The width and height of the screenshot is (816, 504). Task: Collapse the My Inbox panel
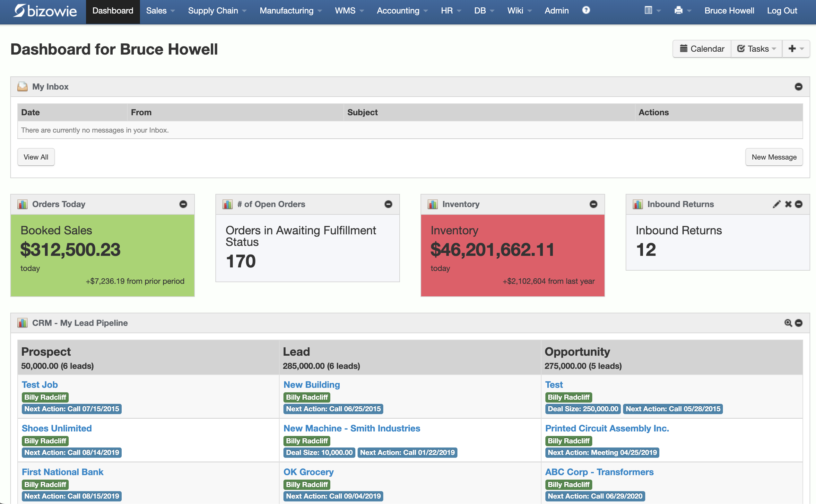coord(798,87)
